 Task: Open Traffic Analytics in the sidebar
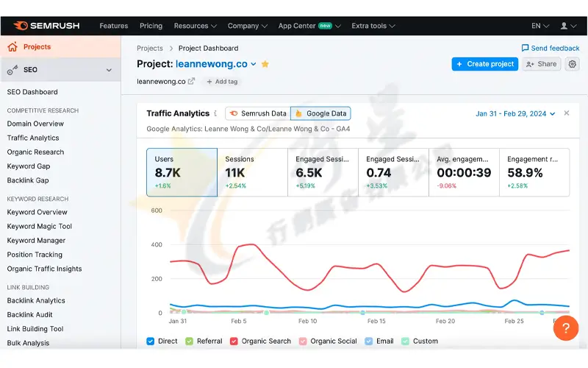click(x=33, y=138)
